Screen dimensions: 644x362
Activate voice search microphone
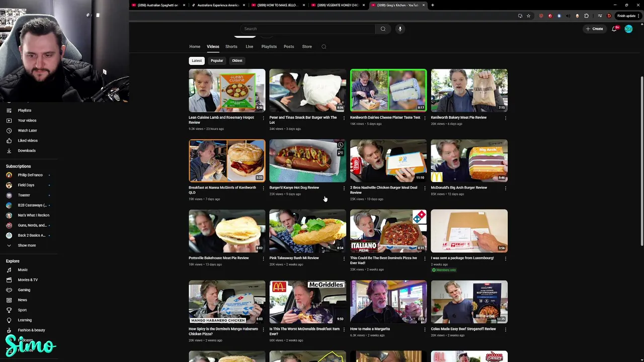coord(400,29)
